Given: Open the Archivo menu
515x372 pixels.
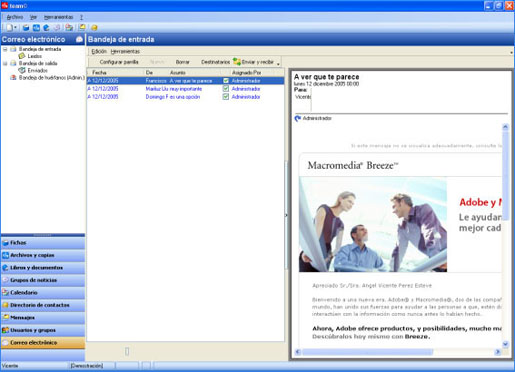Looking at the screenshot, I should click(15, 17).
